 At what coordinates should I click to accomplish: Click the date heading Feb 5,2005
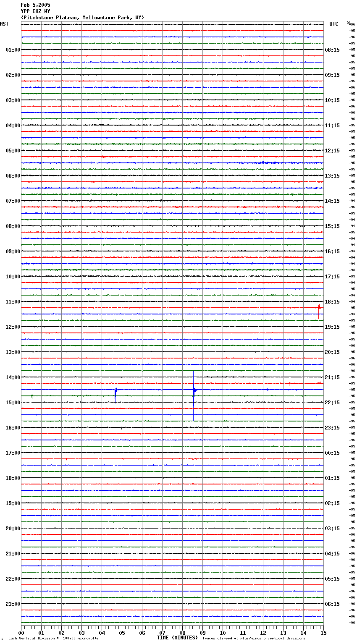coord(35,5)
